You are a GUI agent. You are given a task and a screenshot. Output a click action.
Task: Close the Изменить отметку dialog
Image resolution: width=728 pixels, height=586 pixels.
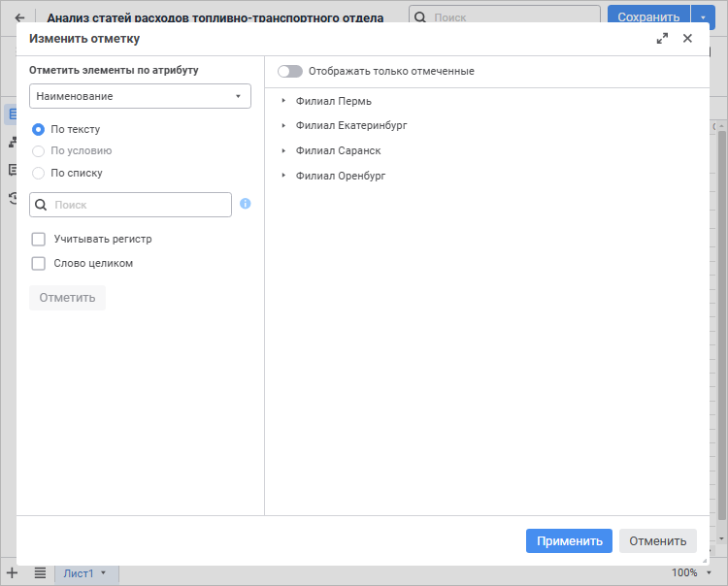click(x=687, y=39)
